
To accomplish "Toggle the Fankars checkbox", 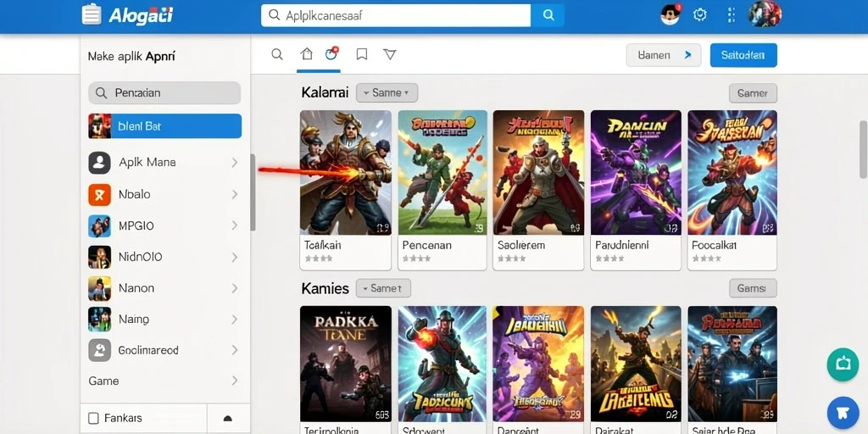I will 93,418.
